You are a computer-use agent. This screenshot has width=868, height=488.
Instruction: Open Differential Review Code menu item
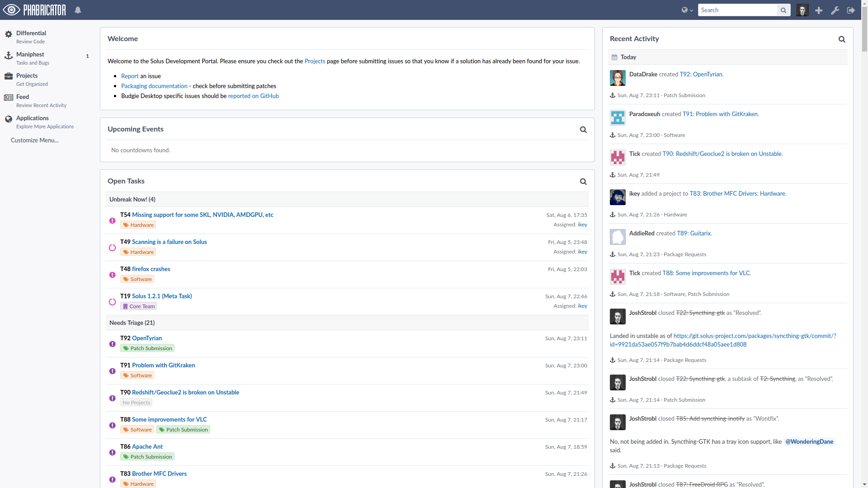click(x=31, y=37)
